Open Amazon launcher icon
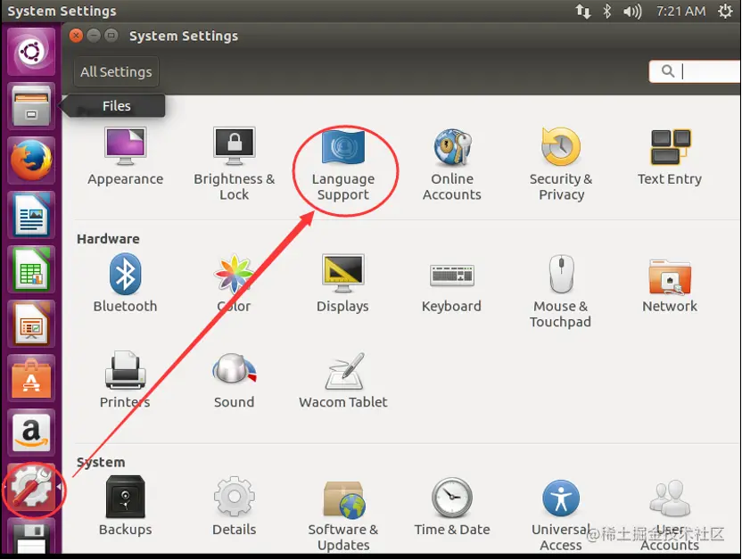This screenshot has height=560, width=742. pyautogui.click(x=32, y=432)
